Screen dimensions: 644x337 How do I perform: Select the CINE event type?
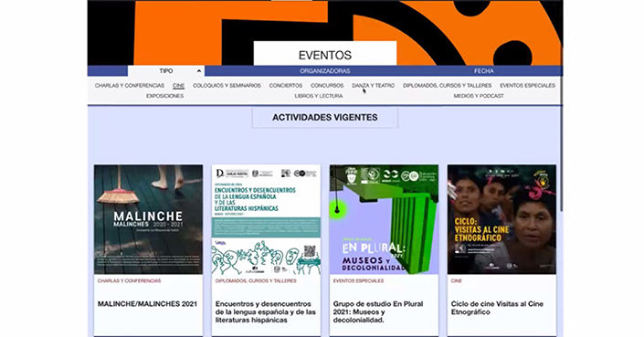pyautogui.click(x=178, y=85)
